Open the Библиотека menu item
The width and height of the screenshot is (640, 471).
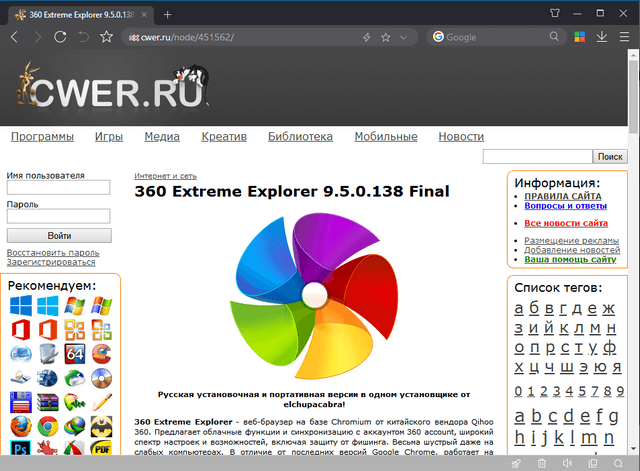pyautogui.click(x=300, y=136)
